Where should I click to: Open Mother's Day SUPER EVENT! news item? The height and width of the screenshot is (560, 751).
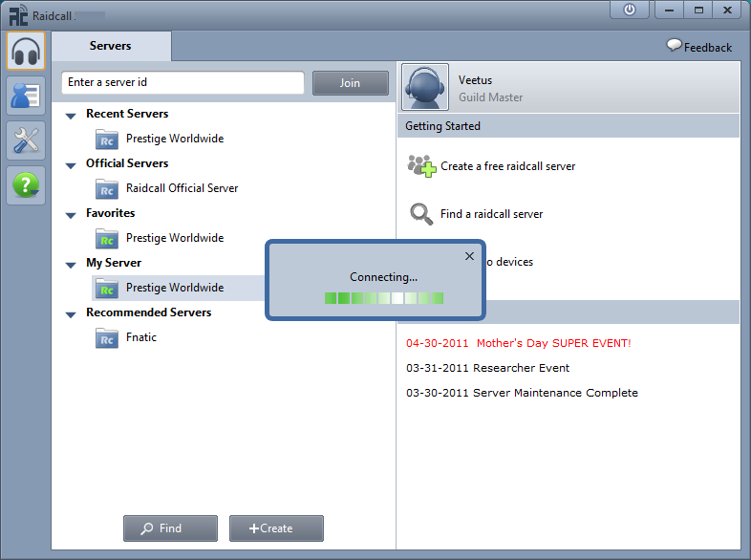[519, 343]
